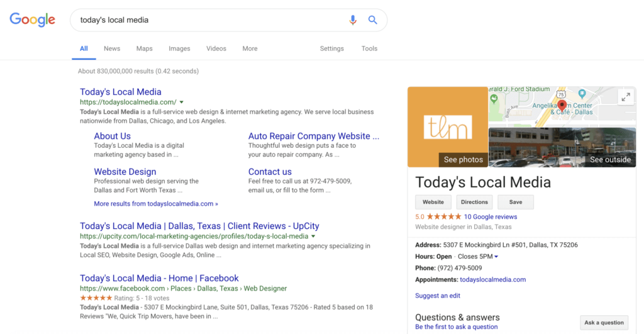
Task: Click the Ask a question button
Action: pos(604,323)
